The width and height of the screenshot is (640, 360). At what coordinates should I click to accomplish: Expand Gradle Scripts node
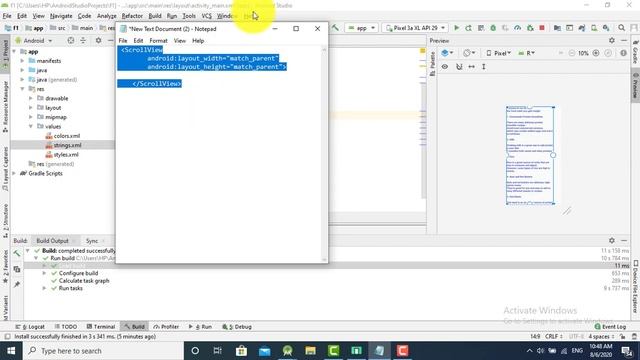pyautogui.click(x=14, y=173)
